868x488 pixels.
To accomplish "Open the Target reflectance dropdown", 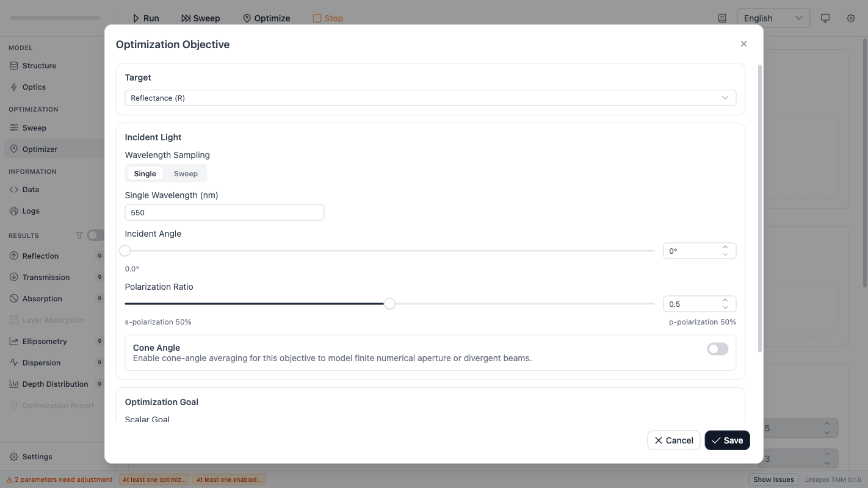I will [x=430, y=98].
